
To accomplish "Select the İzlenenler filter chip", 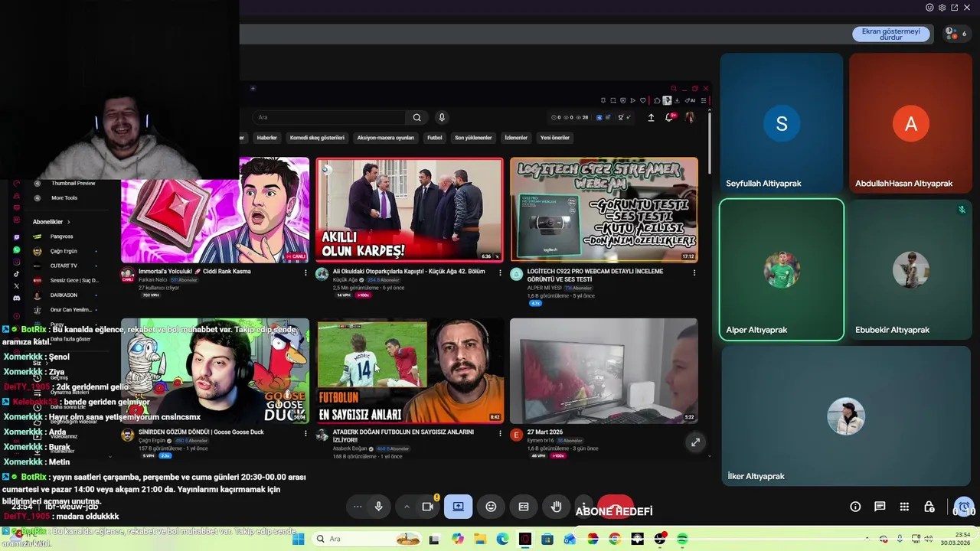I will coord(516,138).
